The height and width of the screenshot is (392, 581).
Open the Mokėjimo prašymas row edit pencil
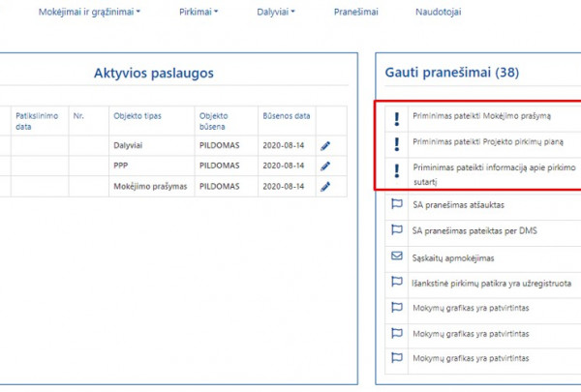[326, 186]
